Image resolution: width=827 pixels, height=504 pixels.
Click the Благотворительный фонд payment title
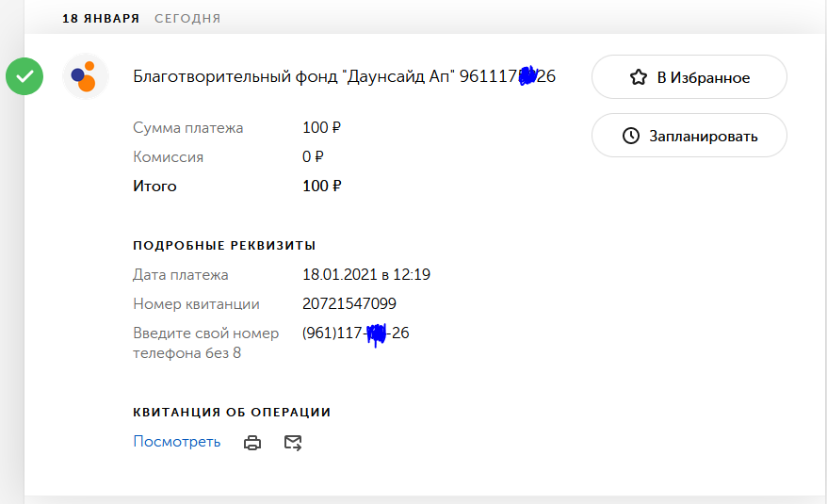click(x=344, y=77)
